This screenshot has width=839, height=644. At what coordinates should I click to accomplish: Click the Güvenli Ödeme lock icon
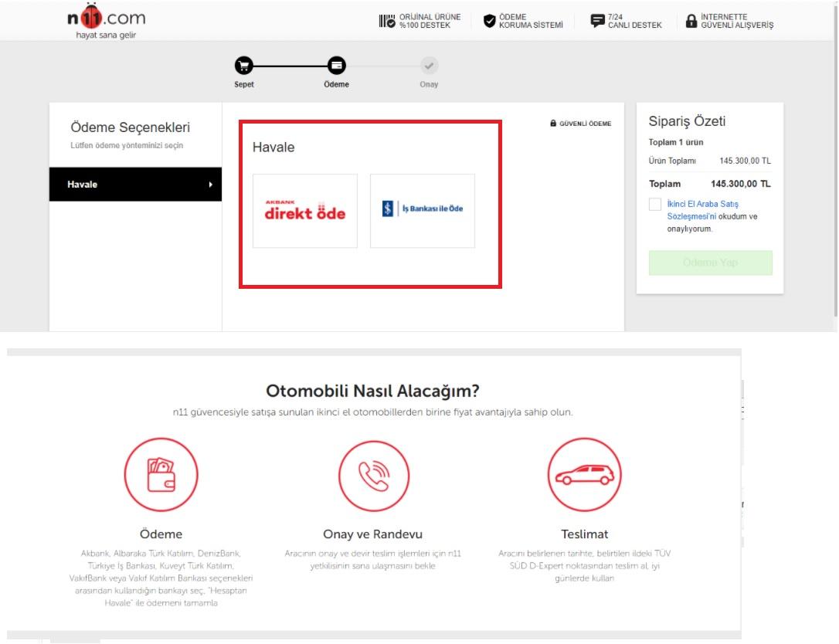pos(553,123)
